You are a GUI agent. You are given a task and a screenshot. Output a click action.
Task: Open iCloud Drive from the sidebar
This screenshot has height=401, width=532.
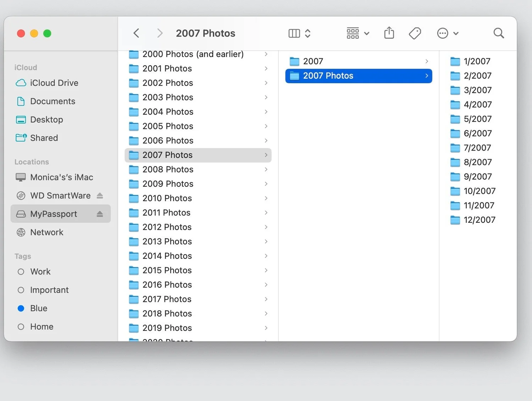(54, 83)
